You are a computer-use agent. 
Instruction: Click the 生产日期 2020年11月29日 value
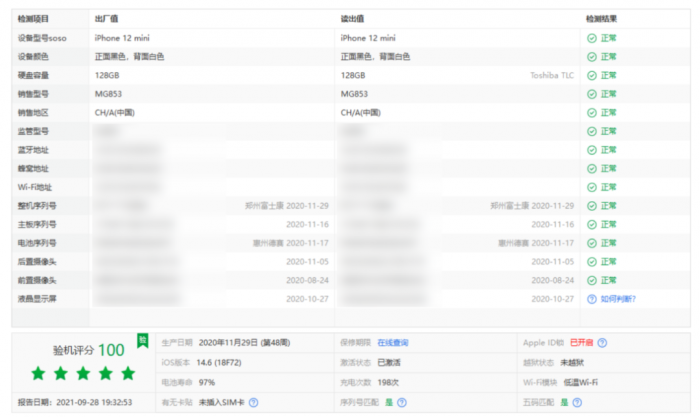(x=244, y=343)
